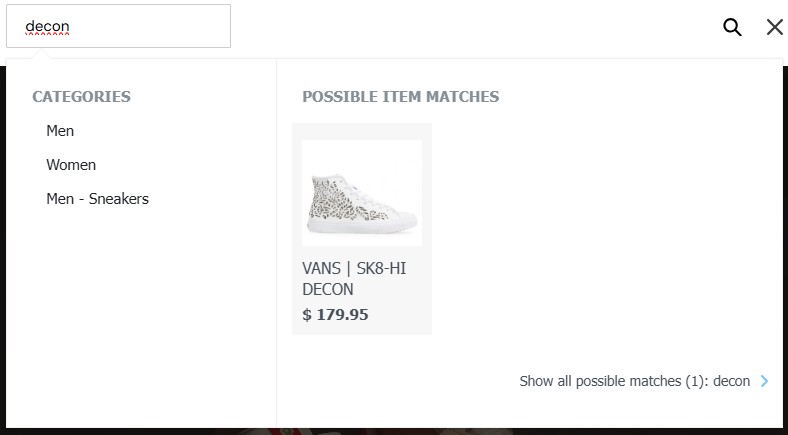Click the DECON line of the product name
Viewport: 788px width, 435px height.
328,290
